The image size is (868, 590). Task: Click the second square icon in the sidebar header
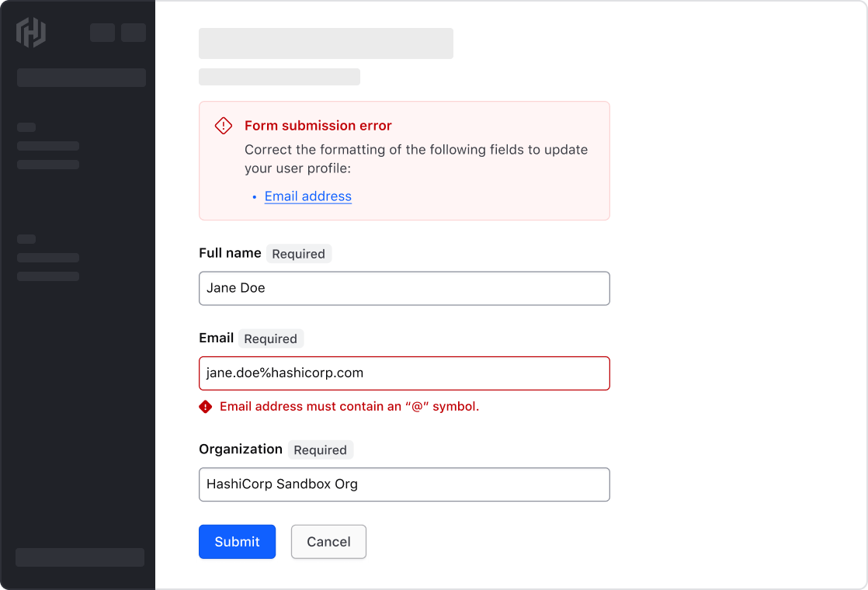133,33
